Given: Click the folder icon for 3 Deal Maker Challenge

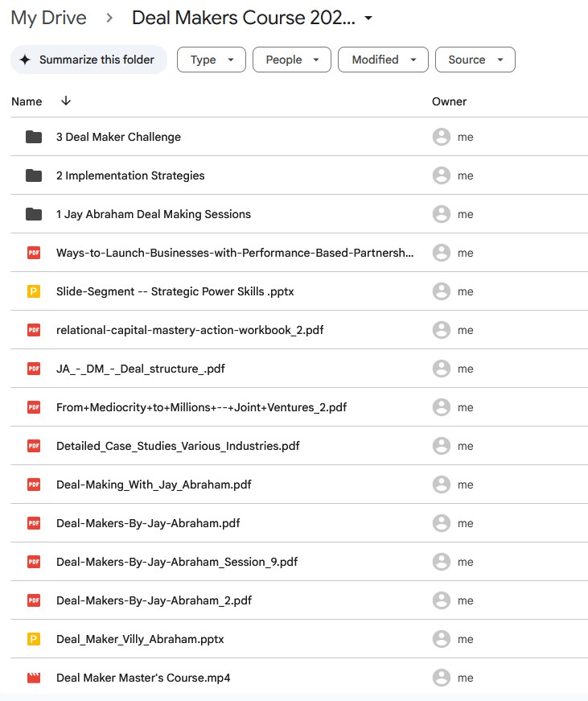Looking at the screenshot, I should tap(33, 137).
